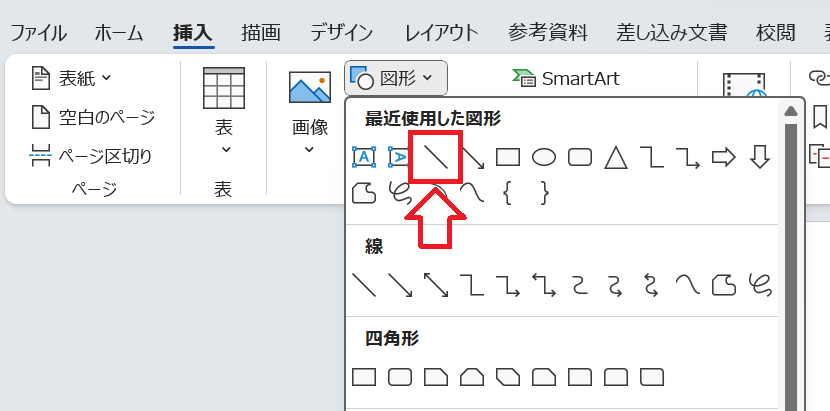
Task: Select the triangle shape
Action: point(616,157)
